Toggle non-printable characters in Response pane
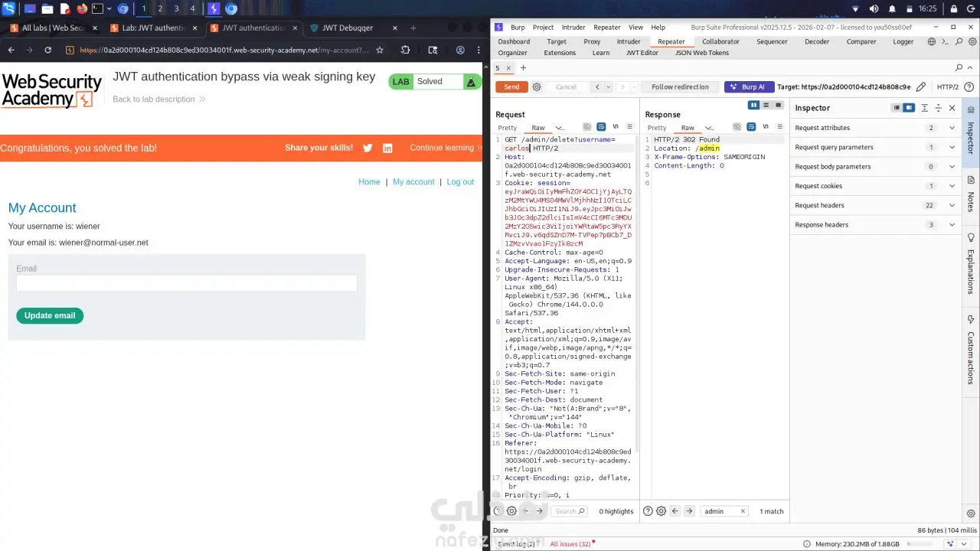Image resolution: width=980 pixels, height=551 pixels. point(765,127)
